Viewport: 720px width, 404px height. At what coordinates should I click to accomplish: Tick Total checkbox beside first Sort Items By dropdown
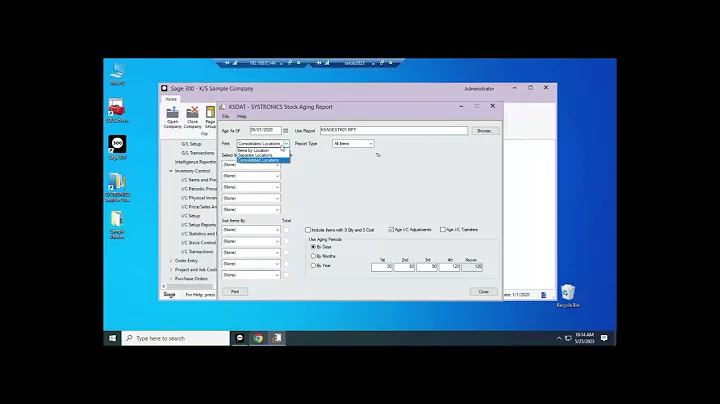click(286, 230)
